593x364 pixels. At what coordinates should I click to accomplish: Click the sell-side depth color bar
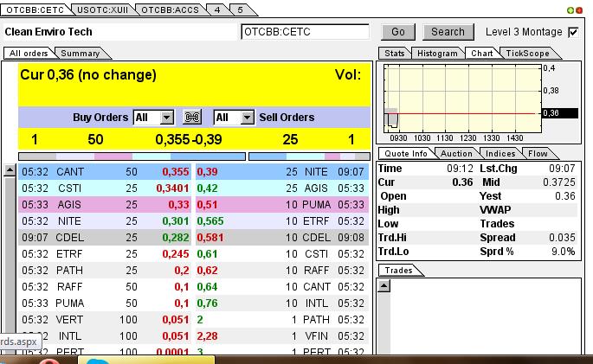click(309, 156)
